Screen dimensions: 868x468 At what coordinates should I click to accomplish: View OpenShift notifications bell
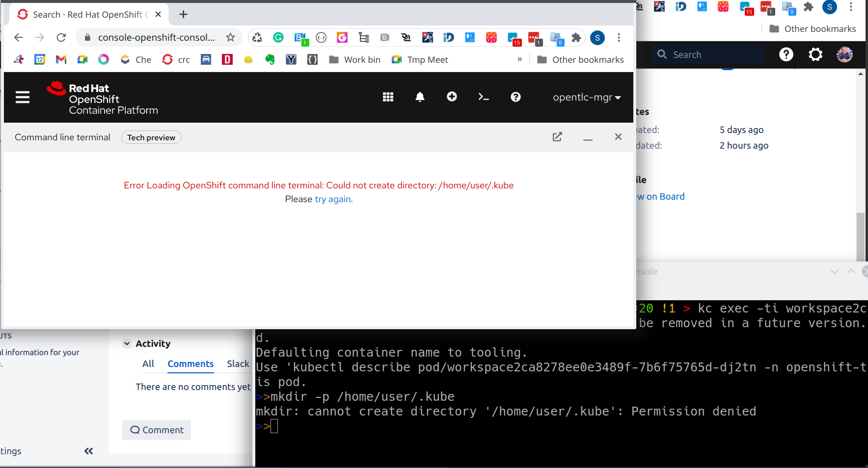click(420, 97)
